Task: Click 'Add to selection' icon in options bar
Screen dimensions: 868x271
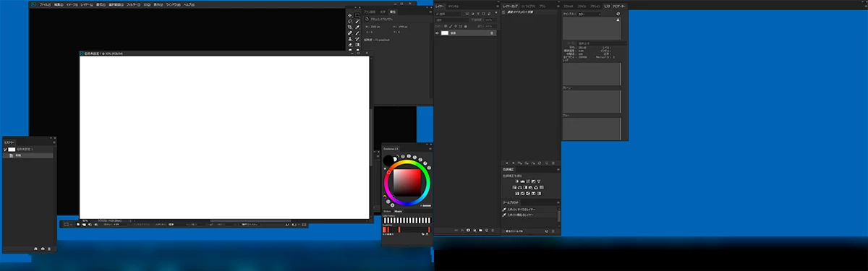Action: (x=84, y=224)
